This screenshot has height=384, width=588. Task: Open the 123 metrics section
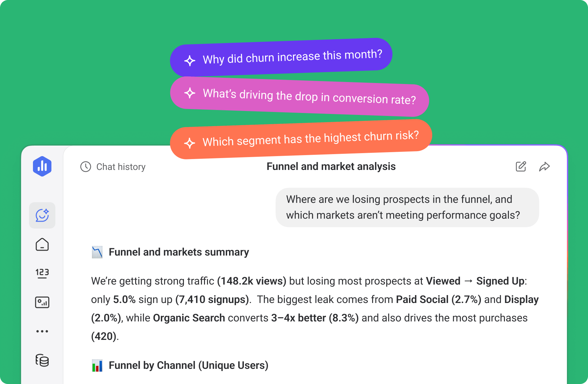coord(42,273)
